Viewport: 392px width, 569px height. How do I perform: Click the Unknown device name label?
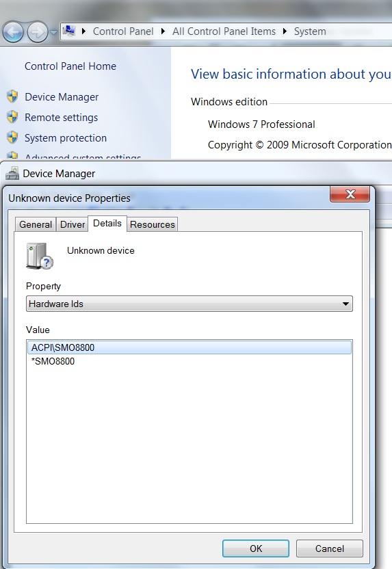101,250
